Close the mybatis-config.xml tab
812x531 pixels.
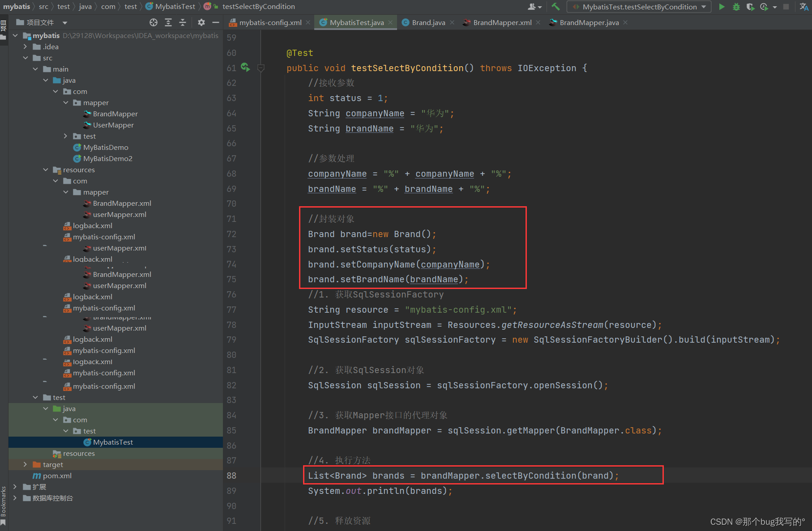coord(308,22)
